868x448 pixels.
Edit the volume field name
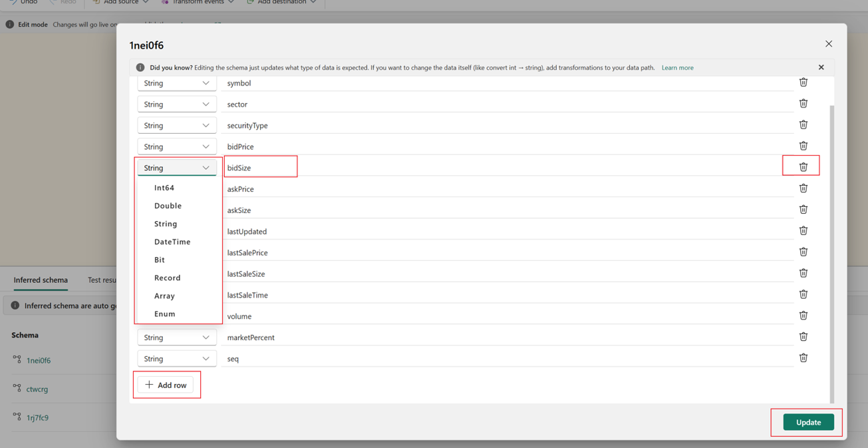pos(507,316)
